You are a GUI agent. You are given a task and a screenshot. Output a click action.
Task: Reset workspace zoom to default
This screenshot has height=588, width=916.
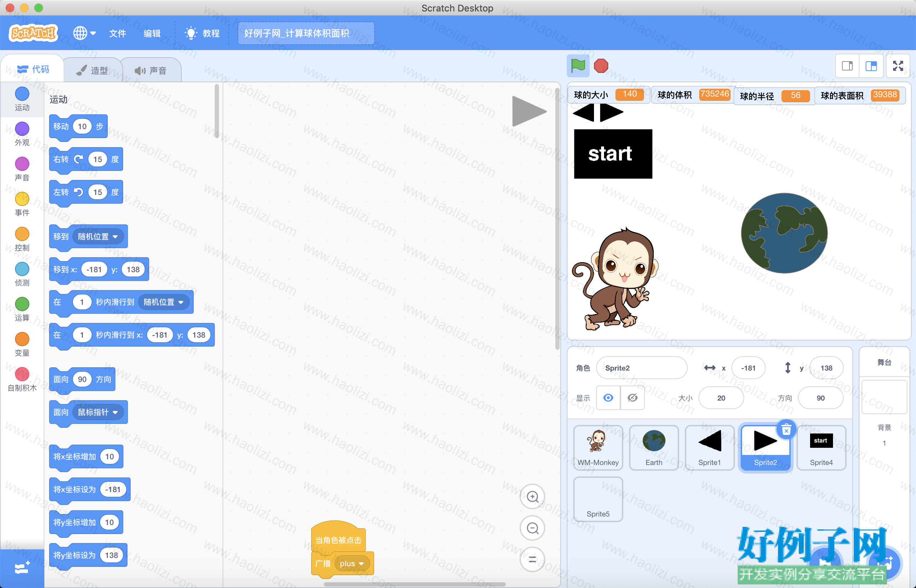coord(532,560)
